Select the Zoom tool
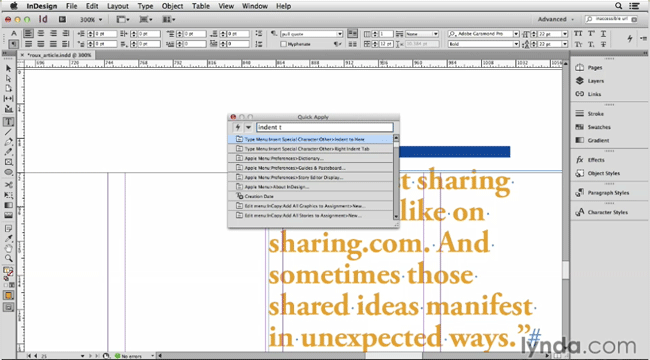The image size is (650, 360). 8,258
